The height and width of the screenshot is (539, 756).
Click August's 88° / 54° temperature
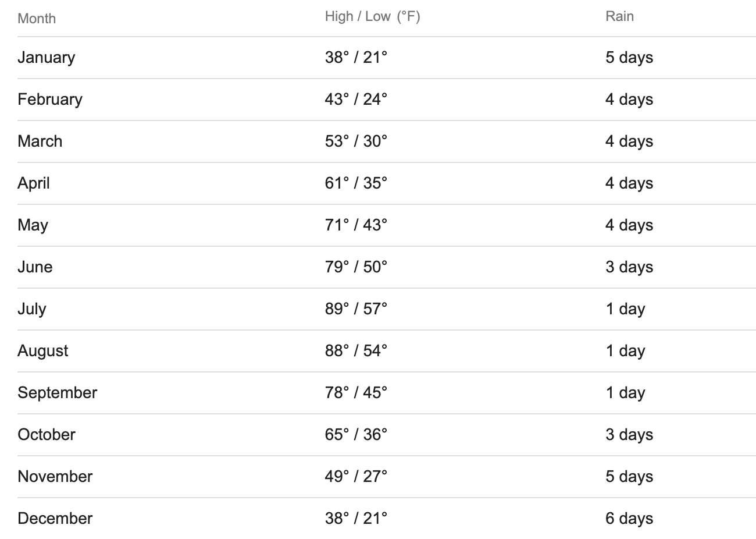[356, 350]
